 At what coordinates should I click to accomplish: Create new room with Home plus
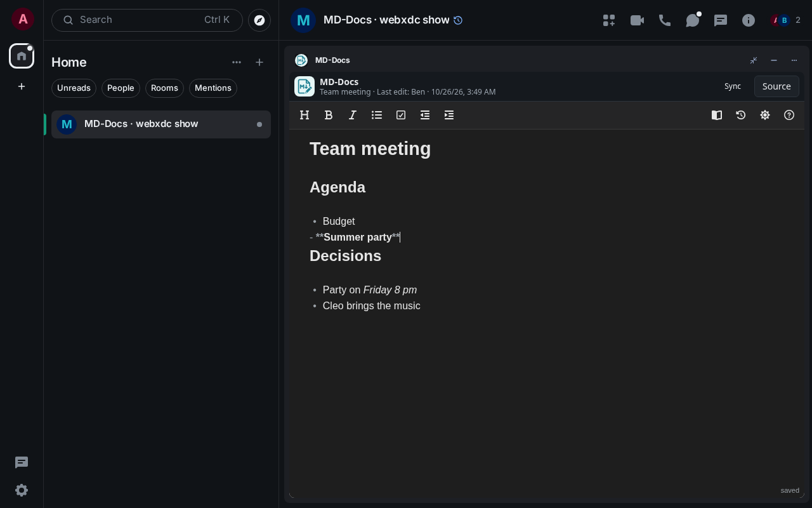tap(259, 62)
